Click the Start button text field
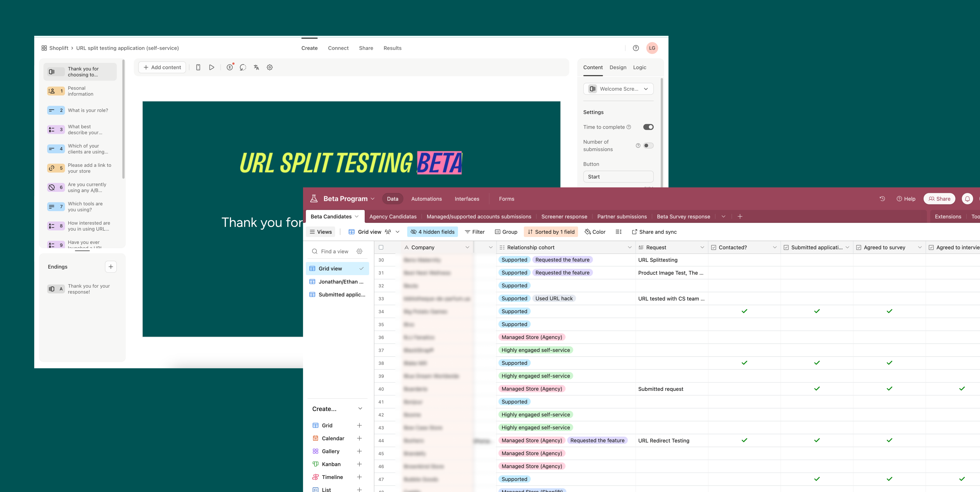Image resolution: width=980 pixels, height=492 pixels. tap(618, 177)
